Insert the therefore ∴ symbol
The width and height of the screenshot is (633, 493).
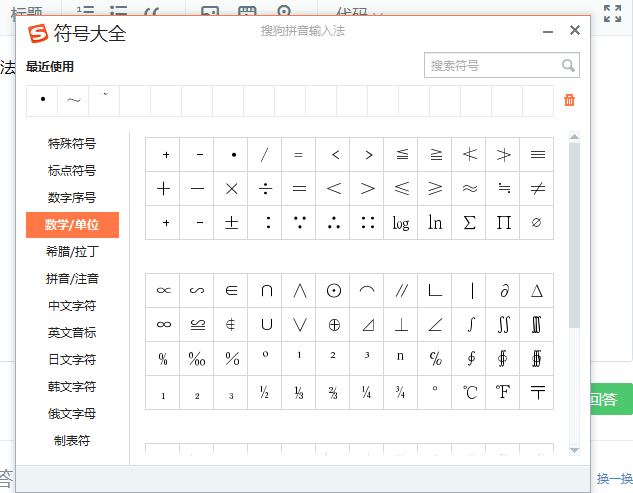pyautogui.click(x=333, y=222)
